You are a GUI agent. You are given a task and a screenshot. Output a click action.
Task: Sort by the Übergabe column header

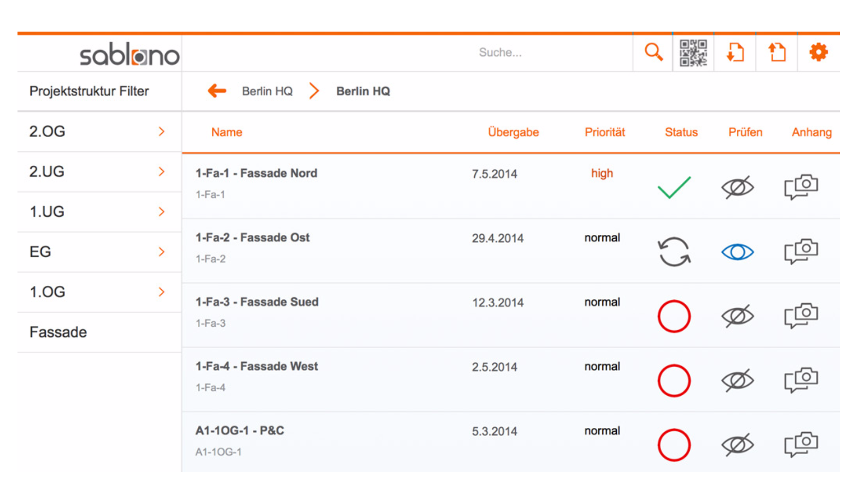tap(513, 132)
